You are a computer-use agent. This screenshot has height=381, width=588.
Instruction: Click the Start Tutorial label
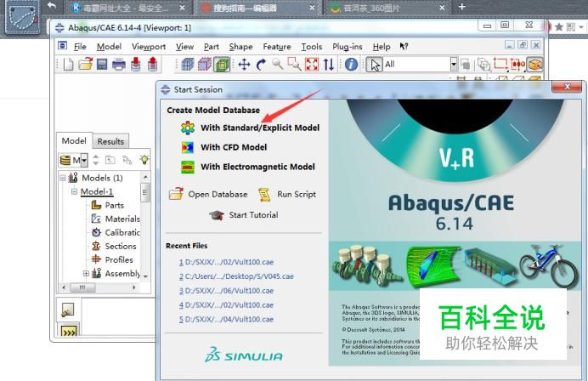coord(253,215)
